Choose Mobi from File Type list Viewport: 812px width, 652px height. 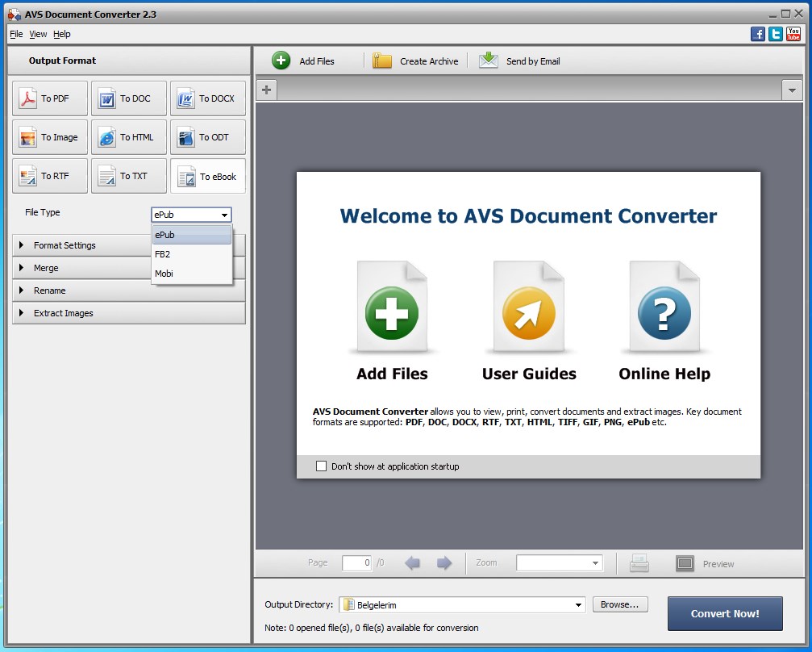click(164, 274)
